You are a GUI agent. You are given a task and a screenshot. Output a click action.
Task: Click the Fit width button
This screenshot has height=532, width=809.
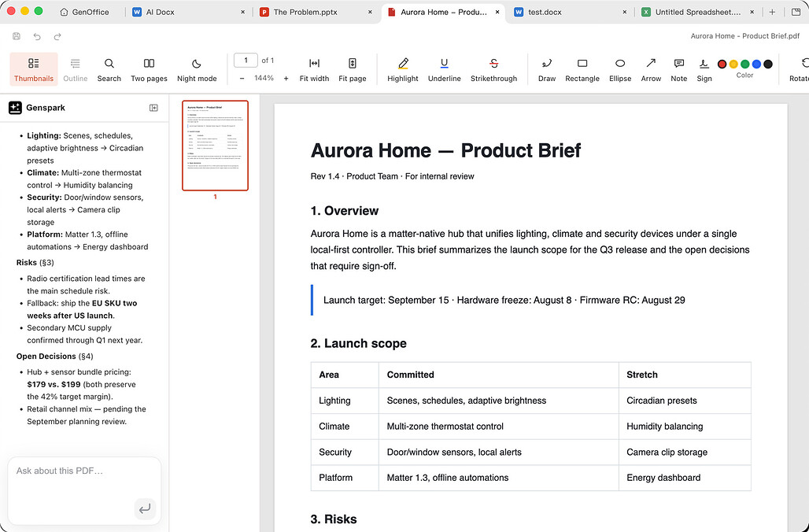click(314, 69)
